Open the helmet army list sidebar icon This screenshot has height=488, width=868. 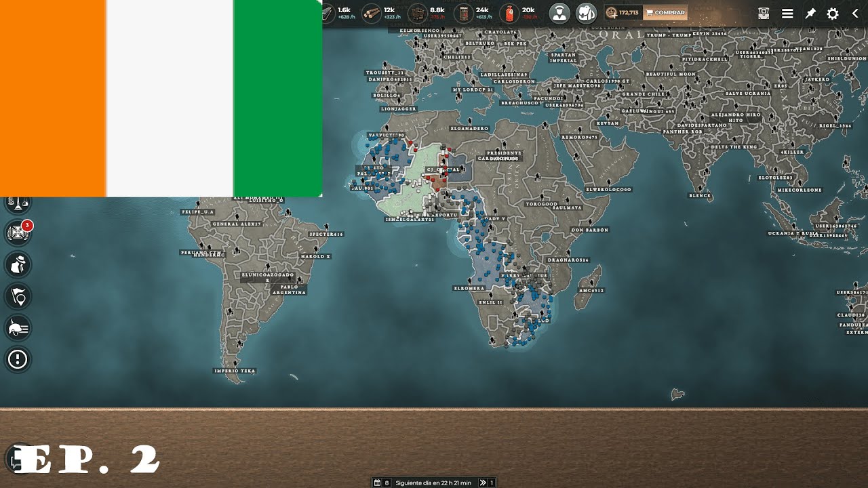[x=18, y=328]
